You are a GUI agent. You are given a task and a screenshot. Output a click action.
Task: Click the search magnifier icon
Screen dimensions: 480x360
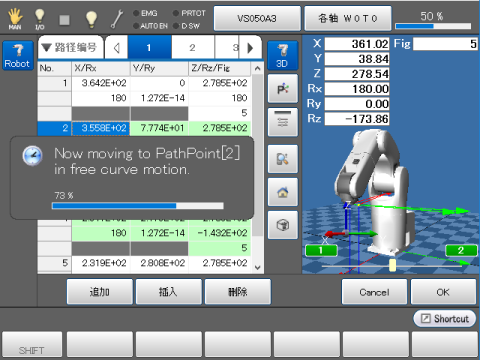(x=282, y=159)
